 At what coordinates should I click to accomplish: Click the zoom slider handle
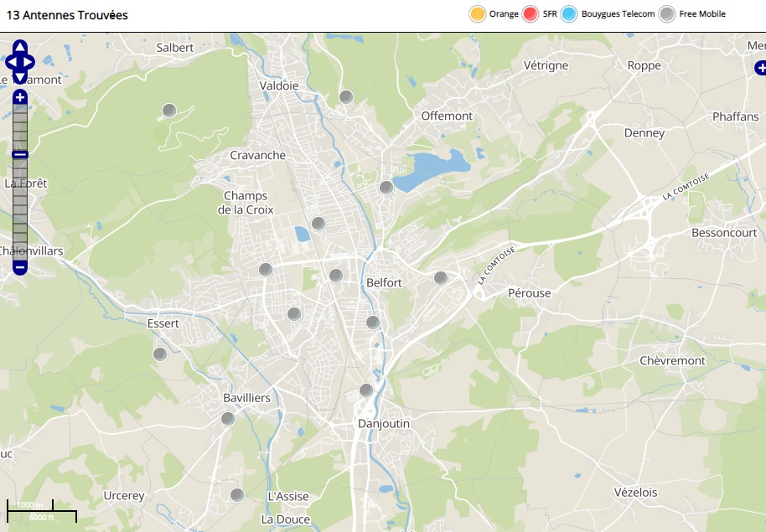(x=20, y=154)
